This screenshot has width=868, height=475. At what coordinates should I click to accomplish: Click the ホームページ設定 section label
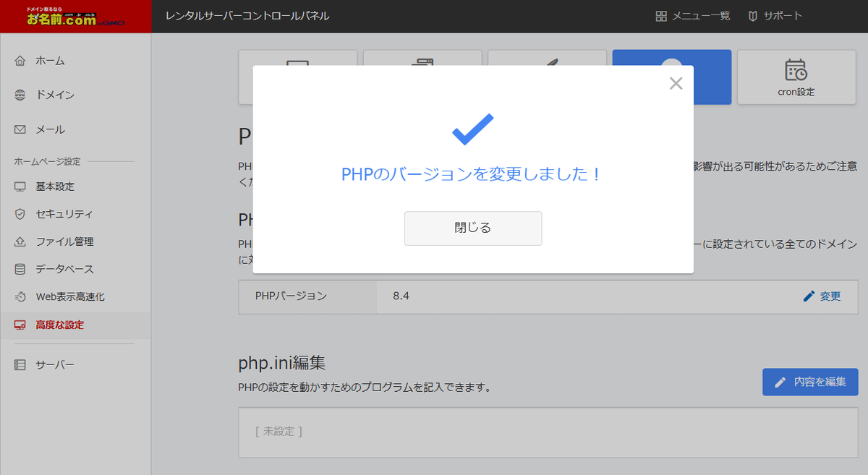click(48, 161)
